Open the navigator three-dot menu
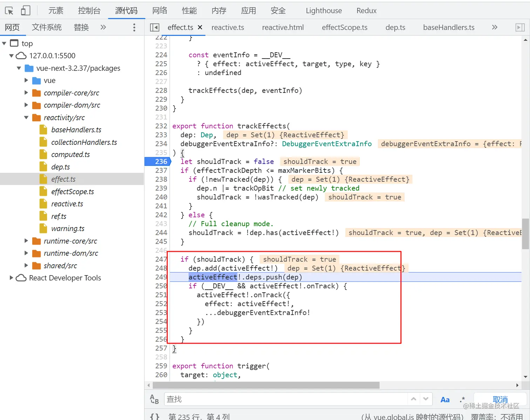The width and height of the screenshot is (530, 420). coord(134,27)
